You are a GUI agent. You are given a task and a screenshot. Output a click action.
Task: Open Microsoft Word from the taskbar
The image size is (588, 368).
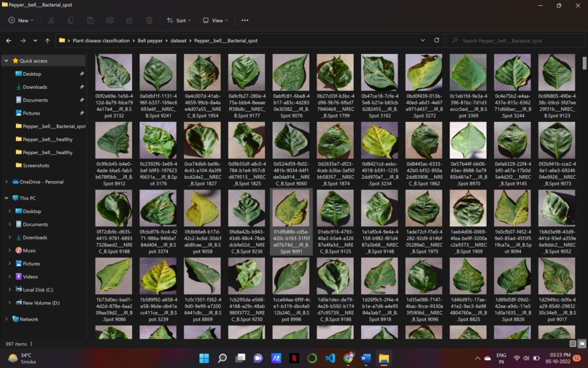(366, 359)
